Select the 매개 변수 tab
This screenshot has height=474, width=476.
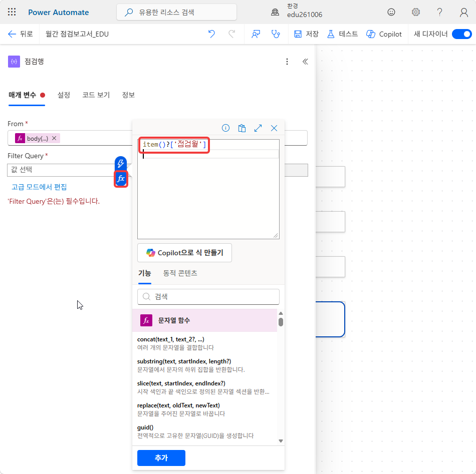(27, 95)
